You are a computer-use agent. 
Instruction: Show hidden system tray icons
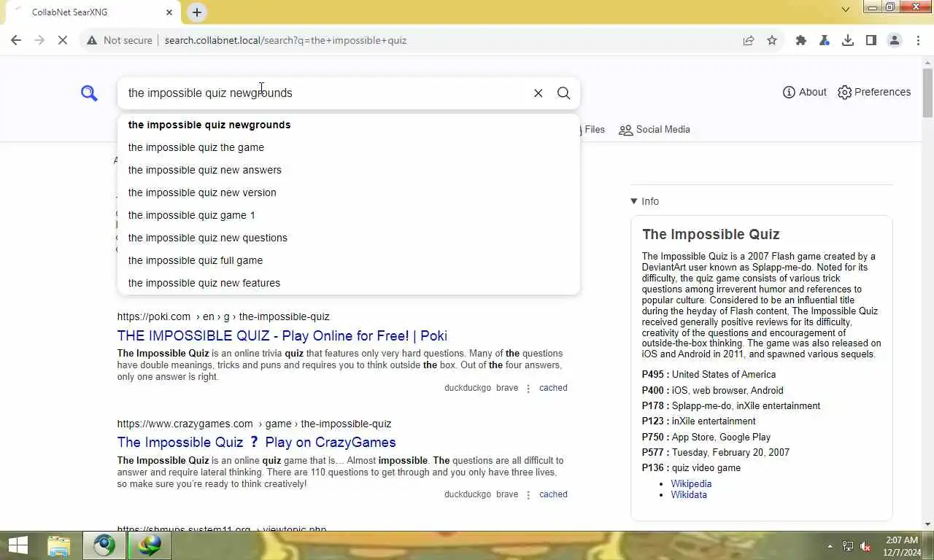pyautogui.click(x=830, y=546)
